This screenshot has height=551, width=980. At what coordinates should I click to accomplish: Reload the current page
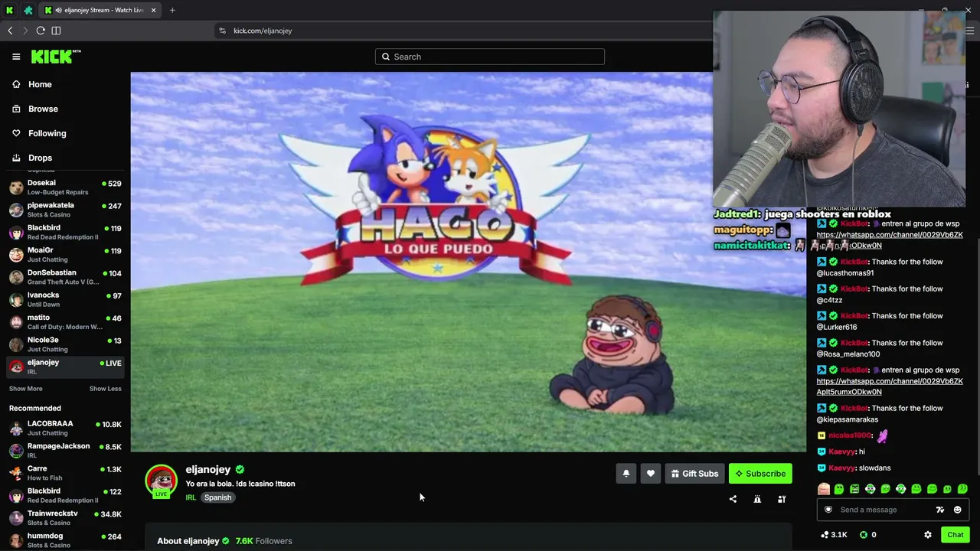pos(41,31)
